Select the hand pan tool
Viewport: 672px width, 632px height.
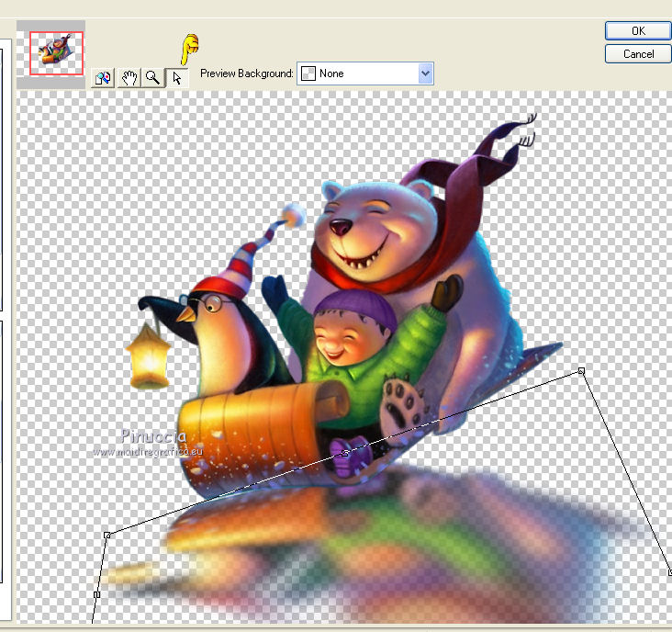[129, 78]
